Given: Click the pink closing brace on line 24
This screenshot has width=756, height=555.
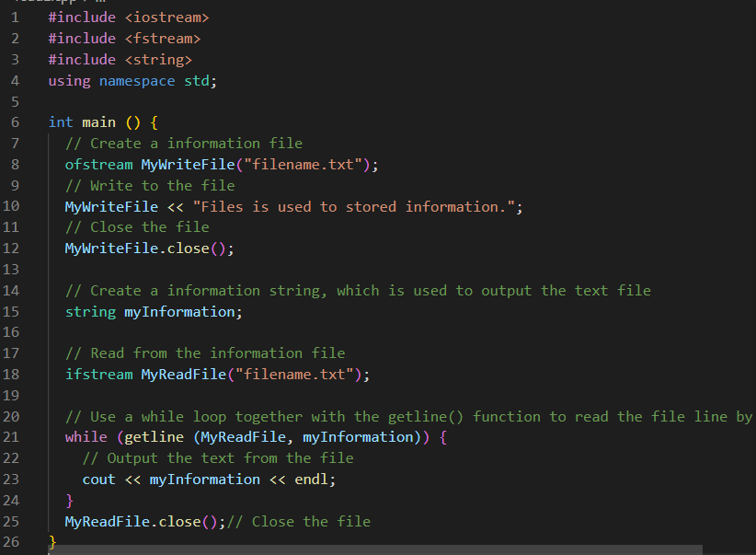Looking at the screenshot, I should [69, 501].
